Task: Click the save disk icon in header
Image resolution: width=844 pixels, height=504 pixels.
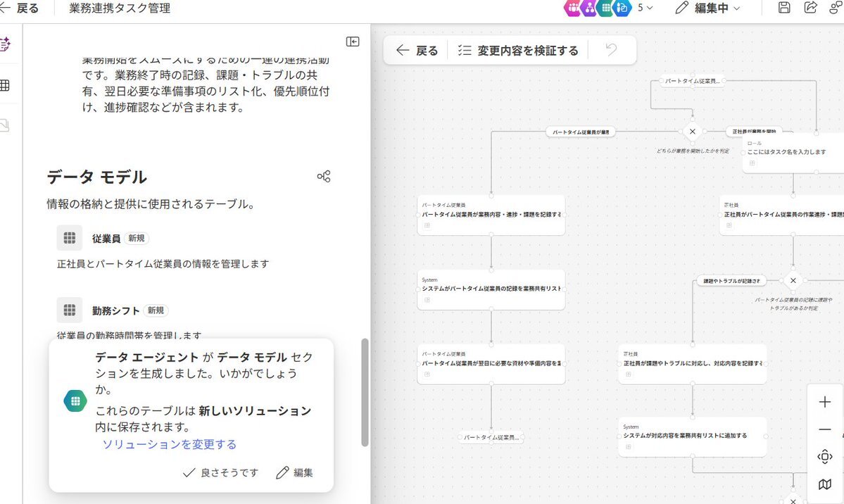Action: point(784,8)
